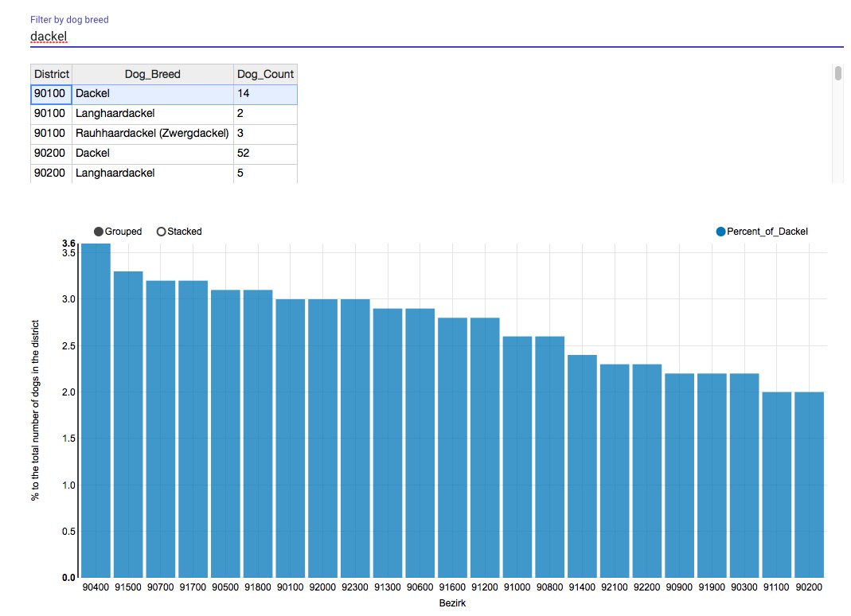
Task: Sort by the Dog_Count column header
Action: (265, 74)
